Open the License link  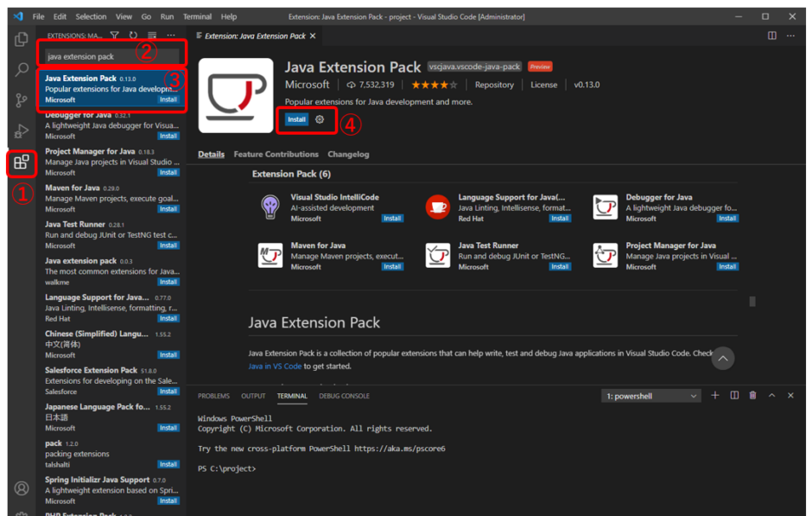coord(543,85)
